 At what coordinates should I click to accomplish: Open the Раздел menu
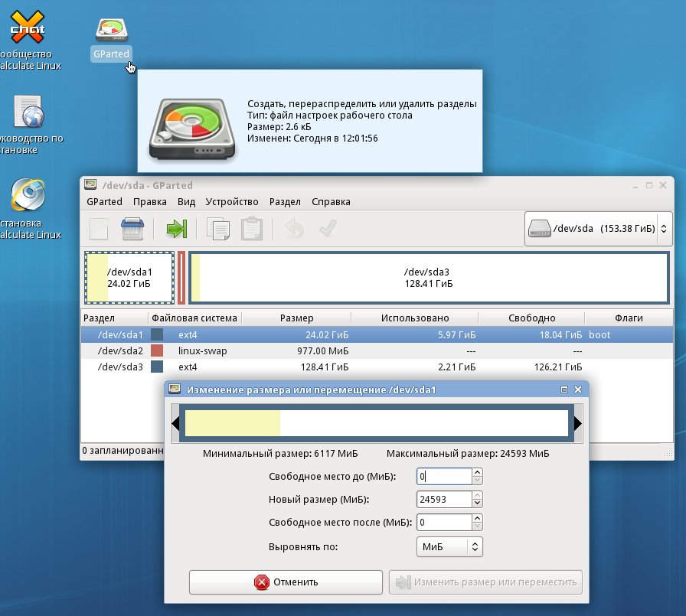285,201
